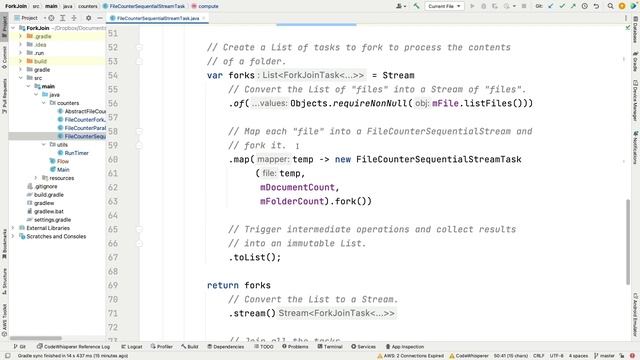The width and height of the screenshot is (640, 360).
Task: Click Git Rollback undo icon
Action: click(x=596, y=6)
